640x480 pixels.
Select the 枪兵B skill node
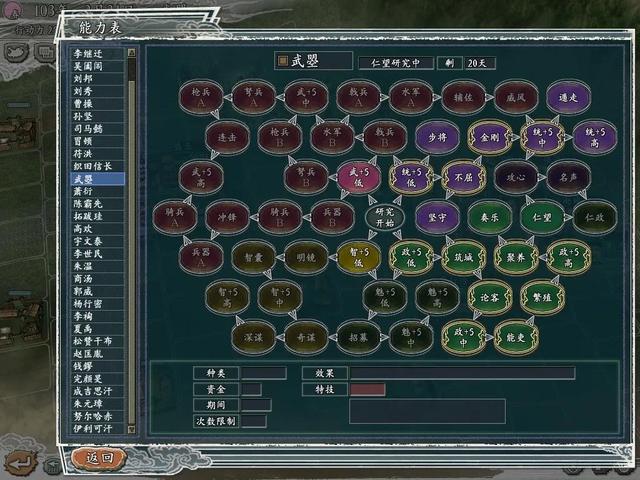[x=280, y=138]
